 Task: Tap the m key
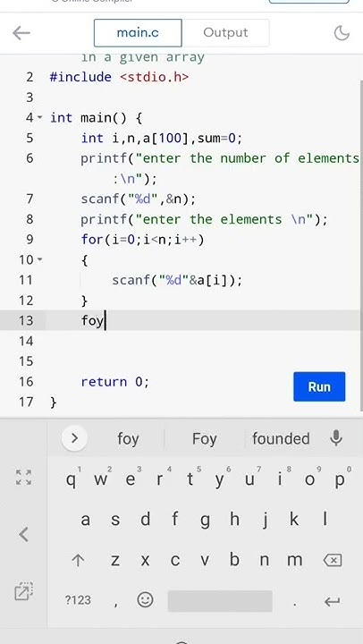tap(294, 560)
